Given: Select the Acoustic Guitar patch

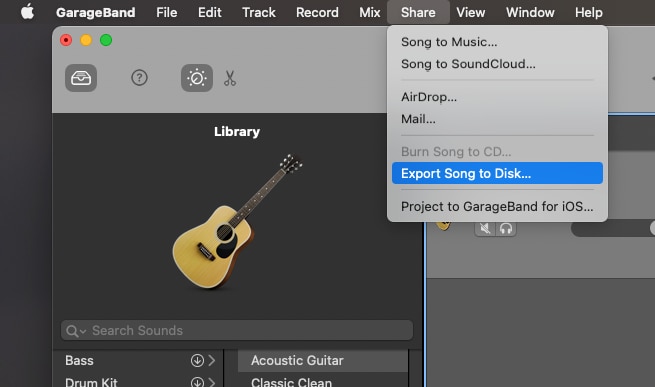Looking at the screenshot, I should coord(323,360).
